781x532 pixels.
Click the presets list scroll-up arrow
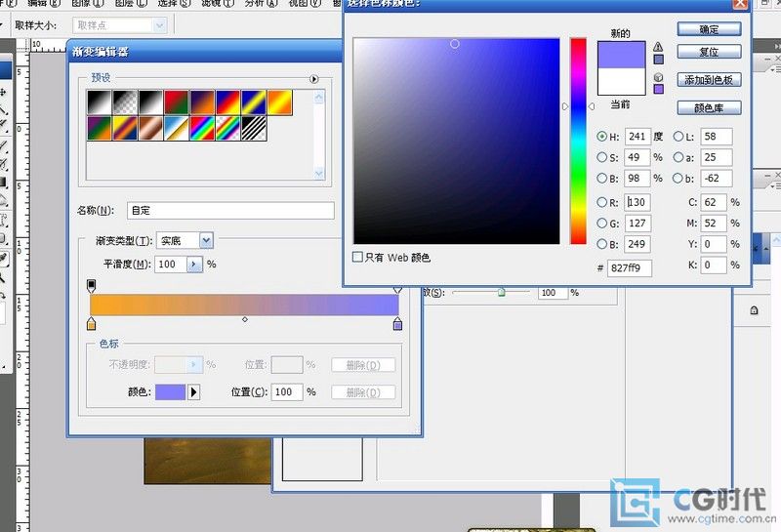[x=319, y=98]
